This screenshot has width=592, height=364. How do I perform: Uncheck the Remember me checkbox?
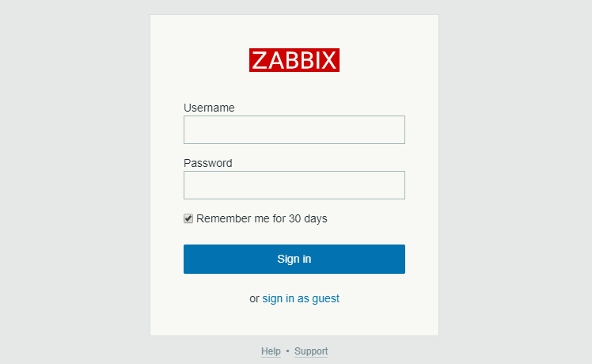pyautogui.click(x=188, y=218)
